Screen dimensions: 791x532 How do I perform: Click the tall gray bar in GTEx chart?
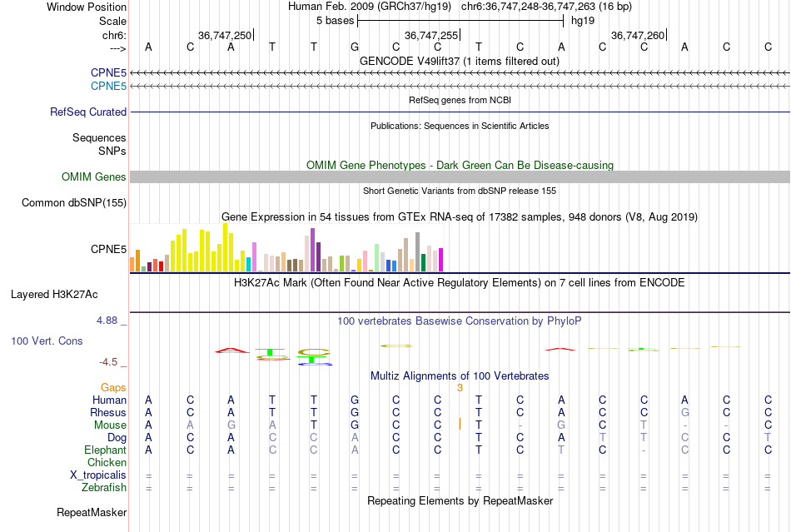[x=418, y=252]
